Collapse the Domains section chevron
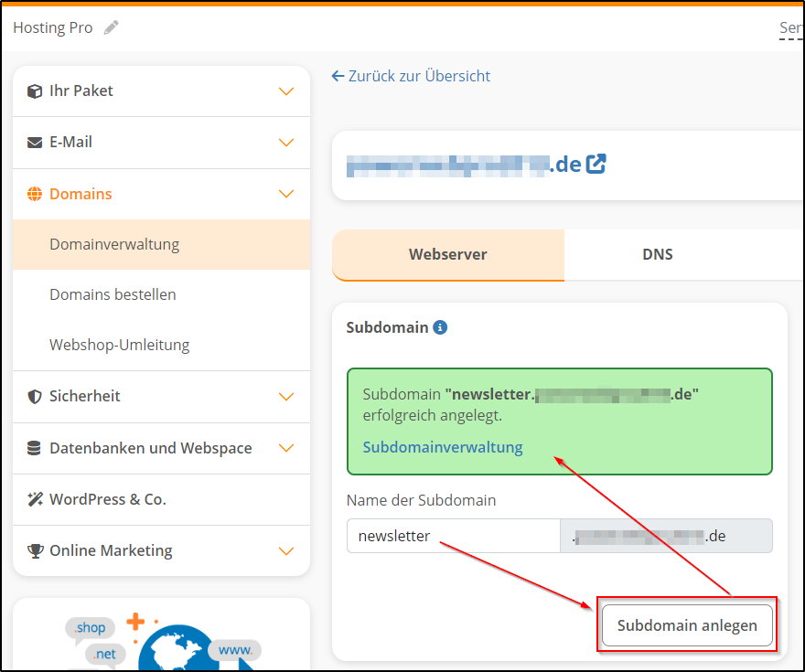Viewport: 805px width, 672px height. click(x=286, y=194)
